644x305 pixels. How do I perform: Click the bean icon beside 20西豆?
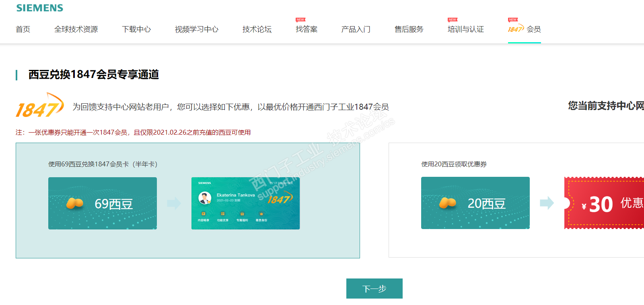[448, 203]
